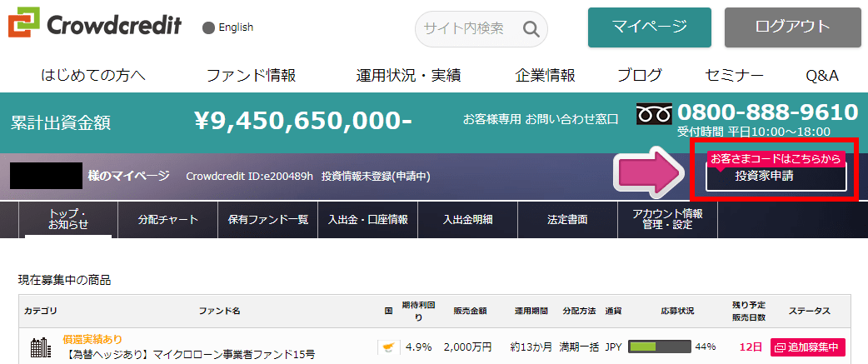Select 分配チャート tab

(168, 220)
